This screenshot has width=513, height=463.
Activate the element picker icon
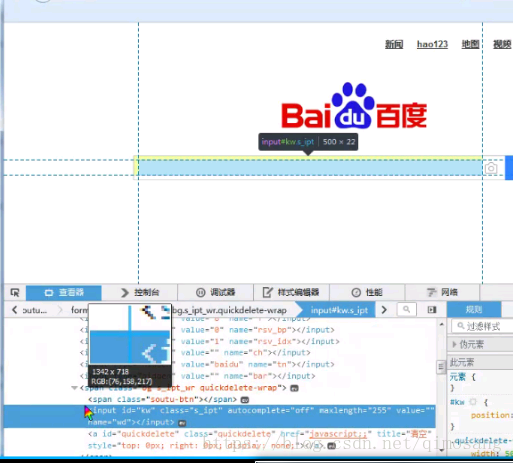[15, 292]
